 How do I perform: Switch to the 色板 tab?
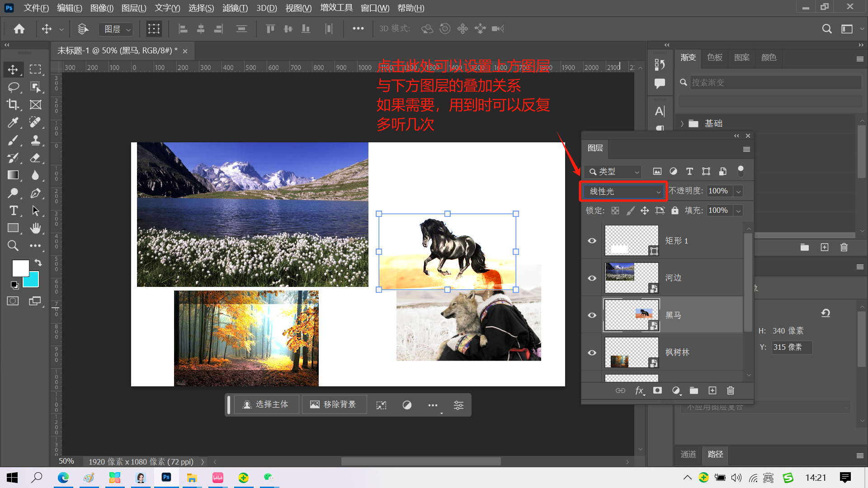[715, 57]
